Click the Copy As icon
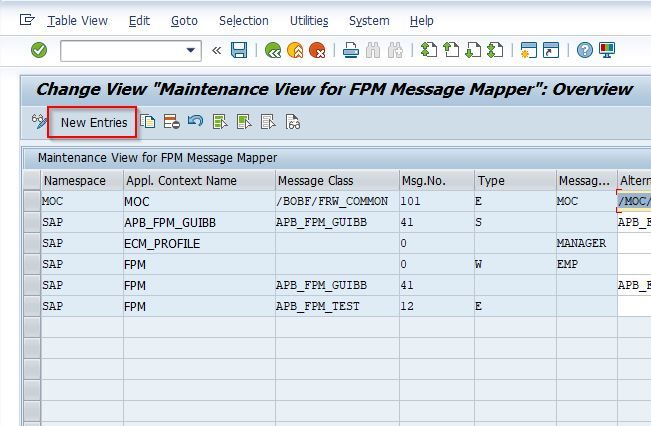The height and width of the screenshot is (426, 651). click(148, 122)
